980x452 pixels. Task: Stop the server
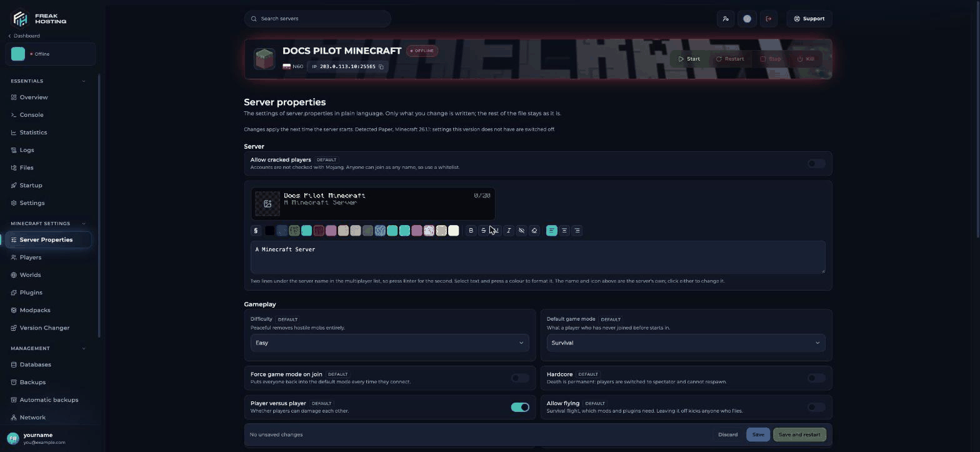click(x=771, y=59)
